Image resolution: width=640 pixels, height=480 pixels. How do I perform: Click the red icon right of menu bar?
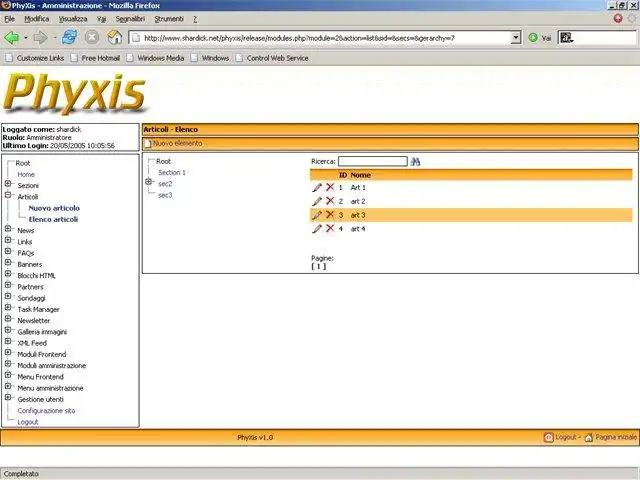pyautogui.click(x=618, y=18)
